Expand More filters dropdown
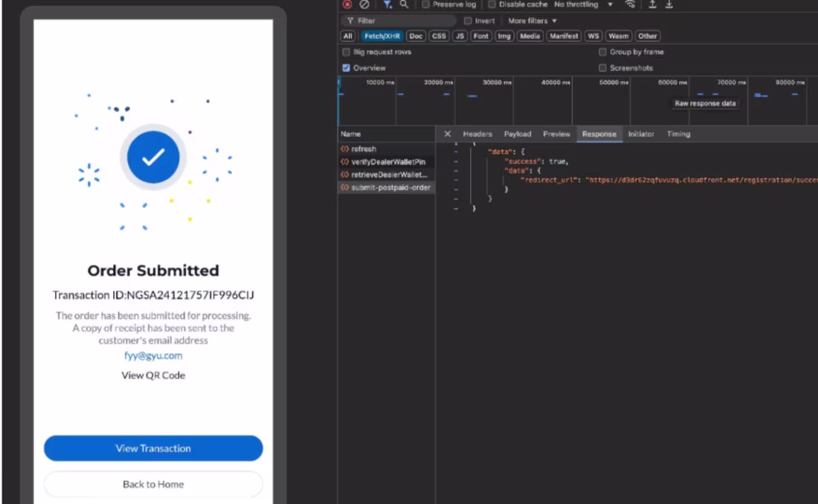Viewport: 818px width, 504px height. coord(532,21)
